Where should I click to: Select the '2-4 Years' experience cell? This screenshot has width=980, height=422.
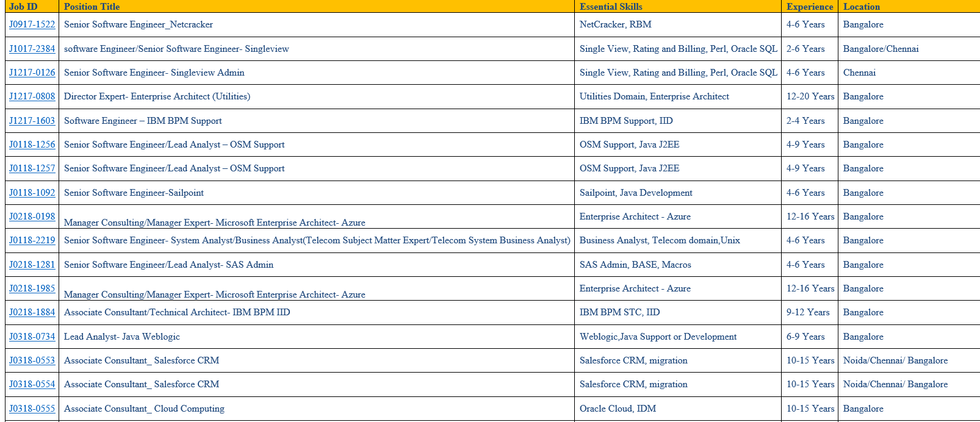(x=810, y=121)
